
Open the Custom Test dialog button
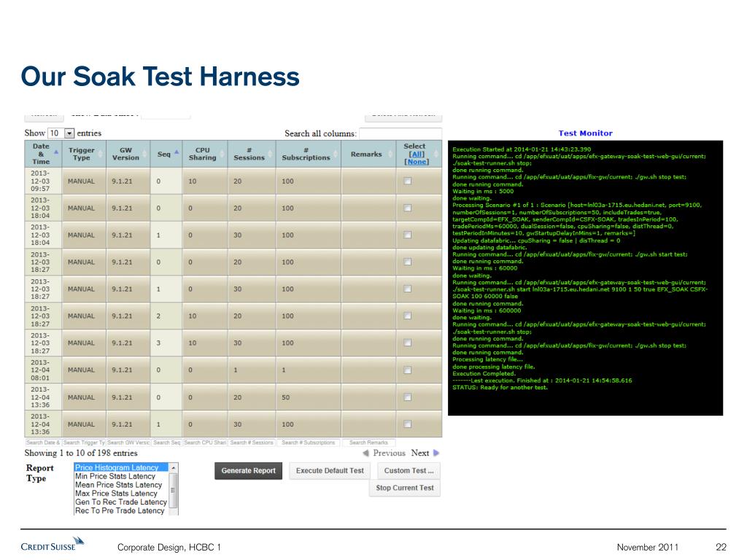coord(409,470)
